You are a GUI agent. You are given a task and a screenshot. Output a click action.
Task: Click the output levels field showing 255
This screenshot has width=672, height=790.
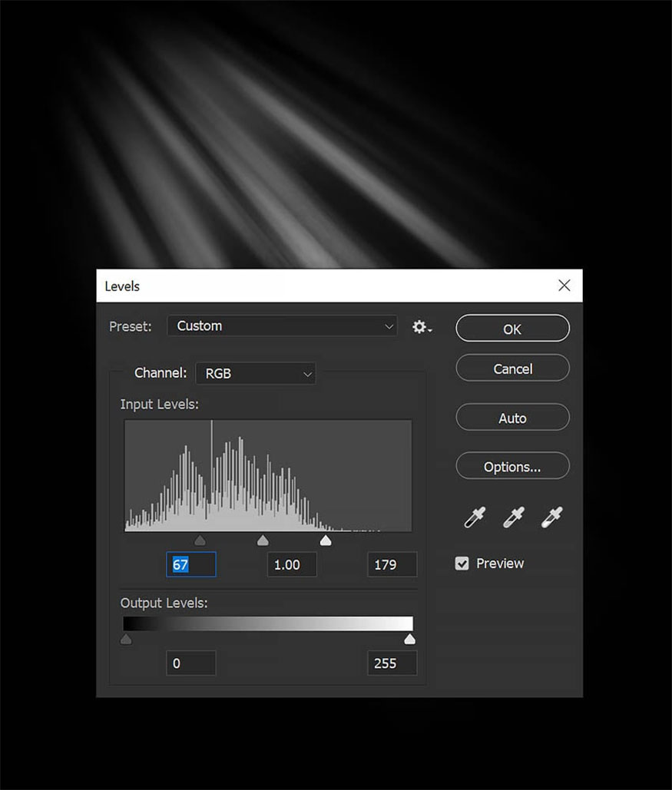coord(392,663)
